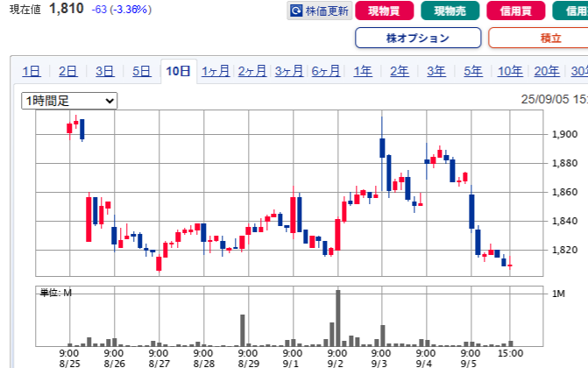Screen dimensions: 588x368
Task: Open the 1時間足 interval dropdown
Action: coord(69,101)
